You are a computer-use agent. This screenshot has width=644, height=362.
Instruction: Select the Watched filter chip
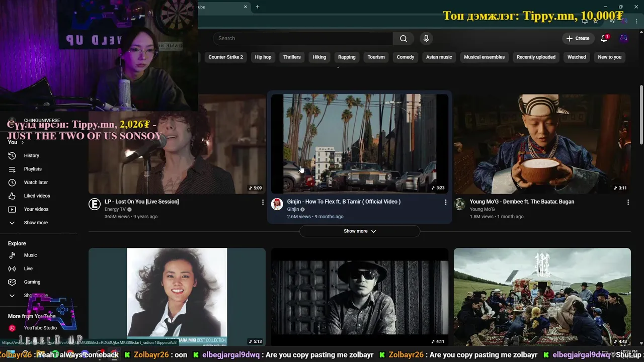click(x=577, y=57)
